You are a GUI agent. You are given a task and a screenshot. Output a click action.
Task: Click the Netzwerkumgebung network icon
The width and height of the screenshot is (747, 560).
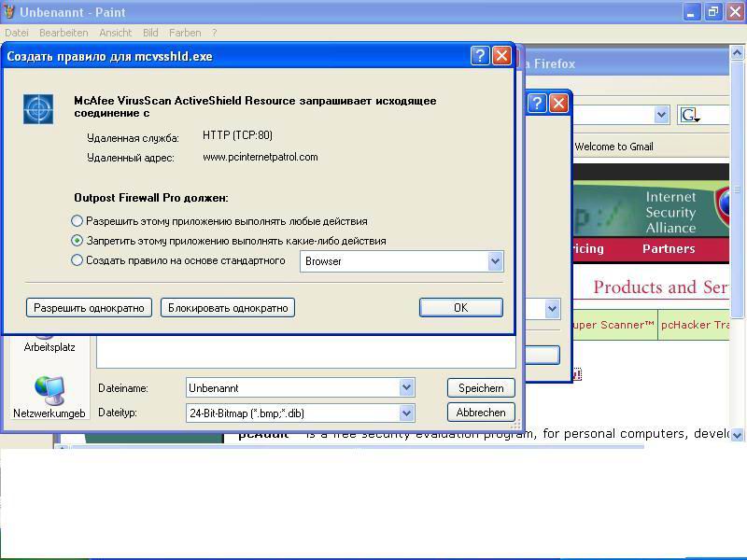(x=49, y=392)
